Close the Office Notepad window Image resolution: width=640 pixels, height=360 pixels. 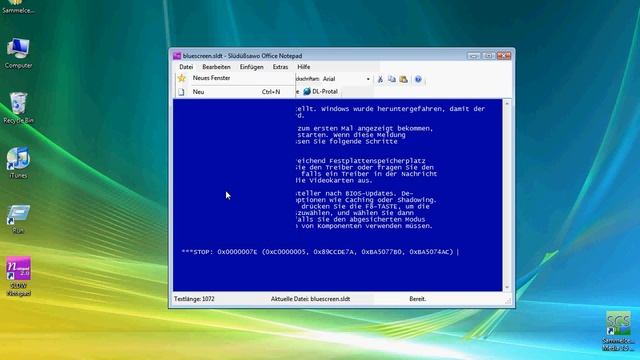[504, 56]
